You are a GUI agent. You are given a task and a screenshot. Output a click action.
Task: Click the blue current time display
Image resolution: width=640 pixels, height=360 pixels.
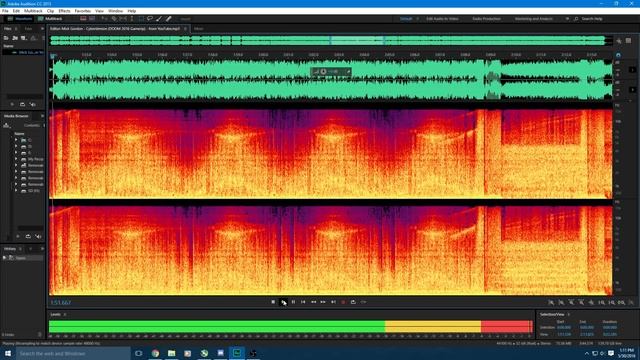[x=60, y=303]
